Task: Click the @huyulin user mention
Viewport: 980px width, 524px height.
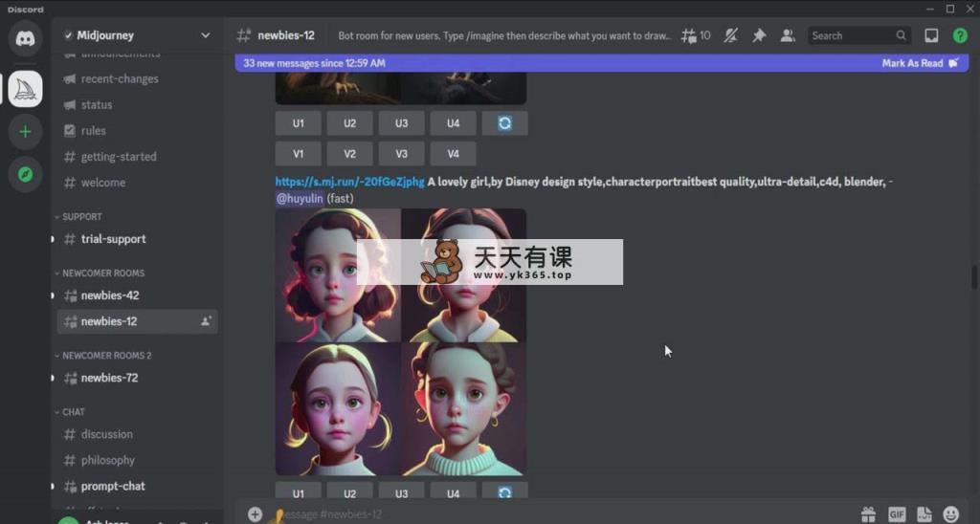Action: tap(300, 199)
